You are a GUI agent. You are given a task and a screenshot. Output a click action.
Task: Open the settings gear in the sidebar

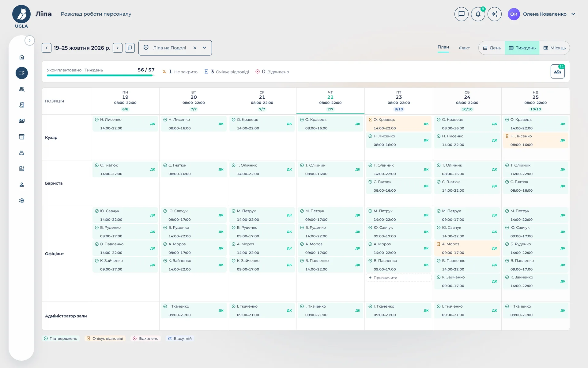click(x=22, y=201)
